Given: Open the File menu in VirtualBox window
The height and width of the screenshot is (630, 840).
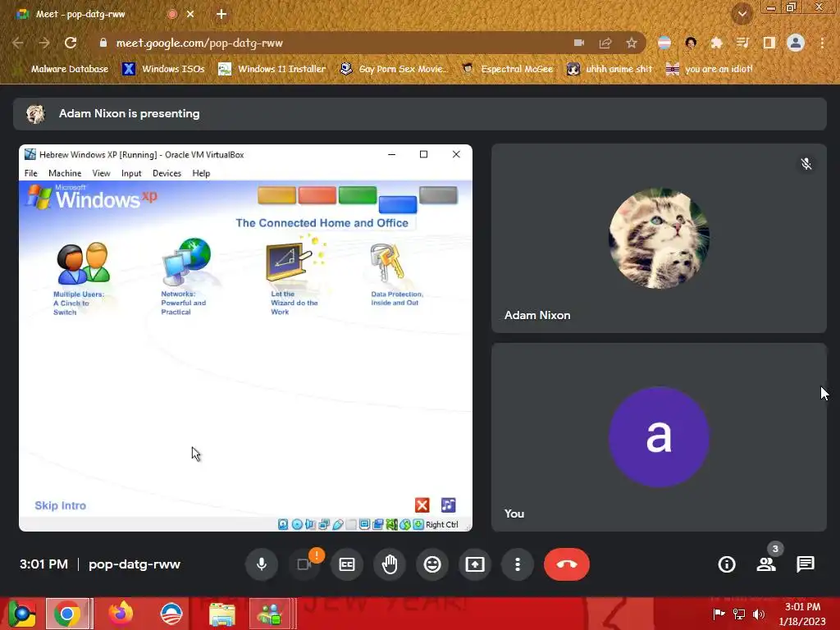Looking at the screenshot, I should (31, 173).
